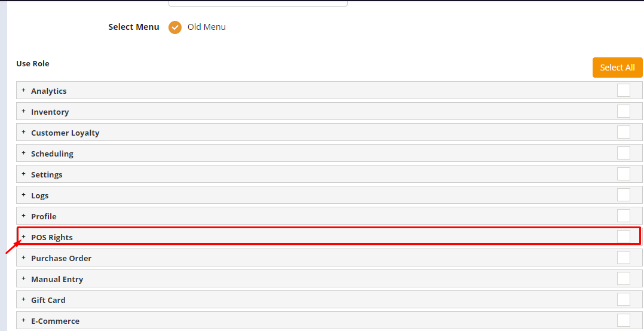Click the plus icon beside Logs
The height and width of the screenshot is (331, 644).
24,195
